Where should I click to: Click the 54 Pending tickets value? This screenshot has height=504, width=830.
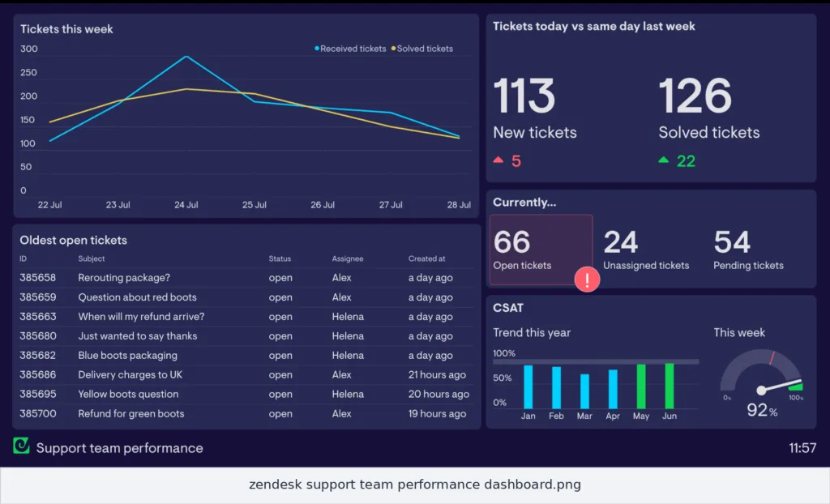point(732,242)
